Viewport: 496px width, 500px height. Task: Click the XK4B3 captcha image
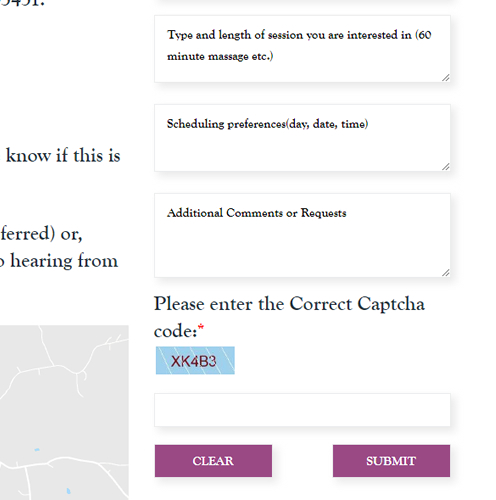[x=195, y=360]
